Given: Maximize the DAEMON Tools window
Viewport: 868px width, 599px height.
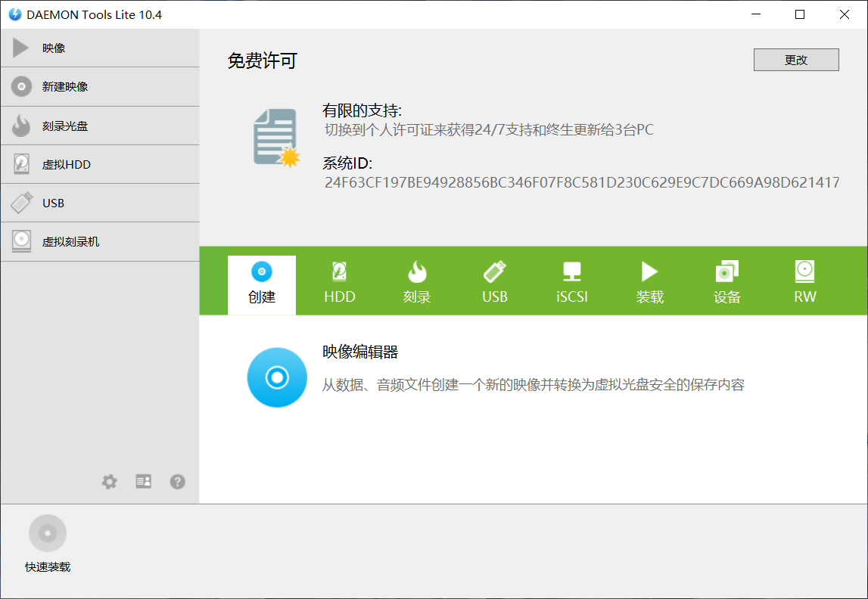Looking at the screenshot, I should click(x=800, y=14).
